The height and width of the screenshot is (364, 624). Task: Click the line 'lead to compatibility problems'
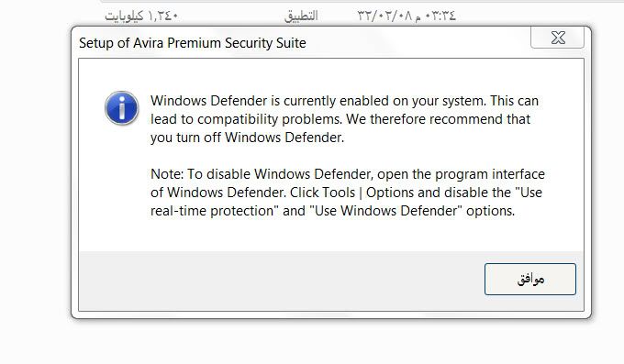340,119
